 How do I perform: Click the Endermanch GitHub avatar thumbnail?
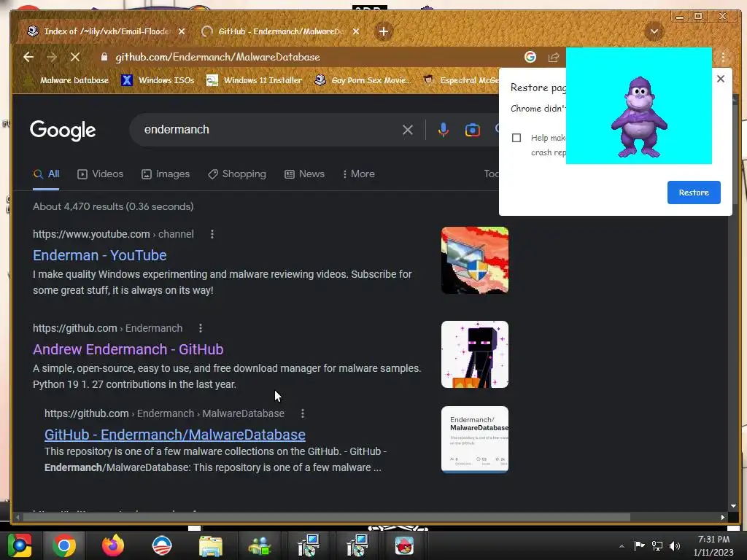[x=474, y=354]
